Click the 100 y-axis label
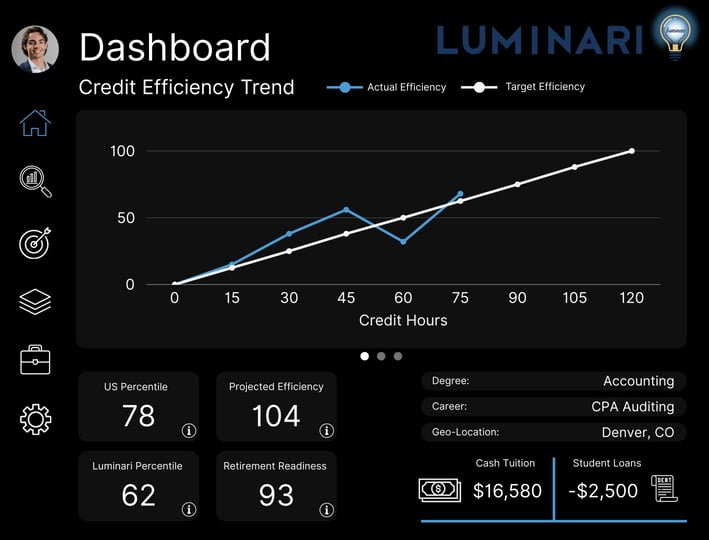The width and height of the screenshot is (709, 540). (x=122, y=151)
